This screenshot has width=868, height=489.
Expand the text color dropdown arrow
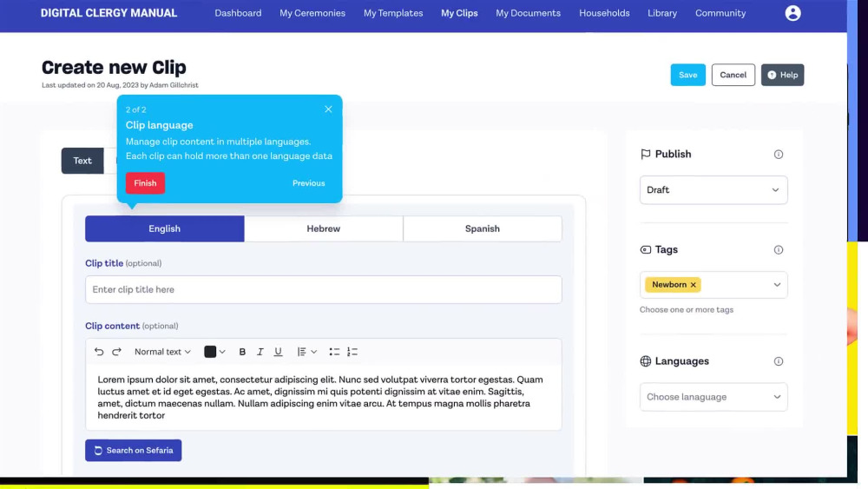point(222,352)
